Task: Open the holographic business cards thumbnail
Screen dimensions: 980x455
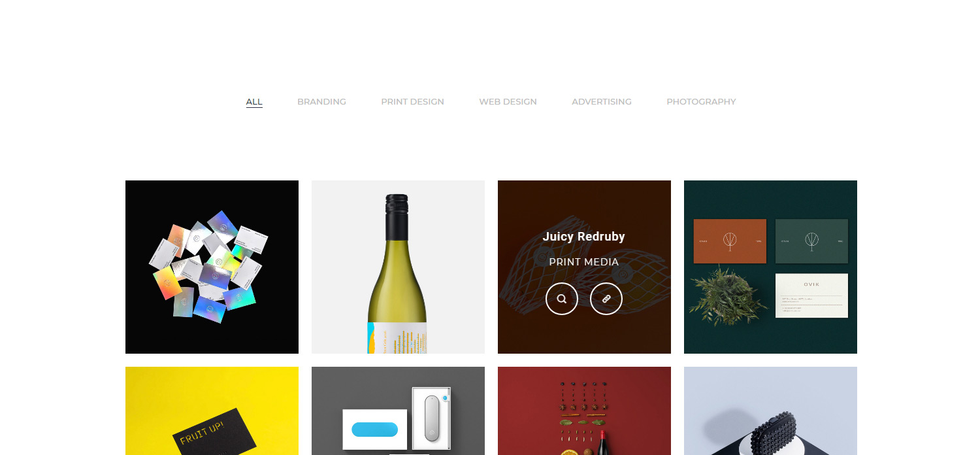Action: tap(212, 267)
